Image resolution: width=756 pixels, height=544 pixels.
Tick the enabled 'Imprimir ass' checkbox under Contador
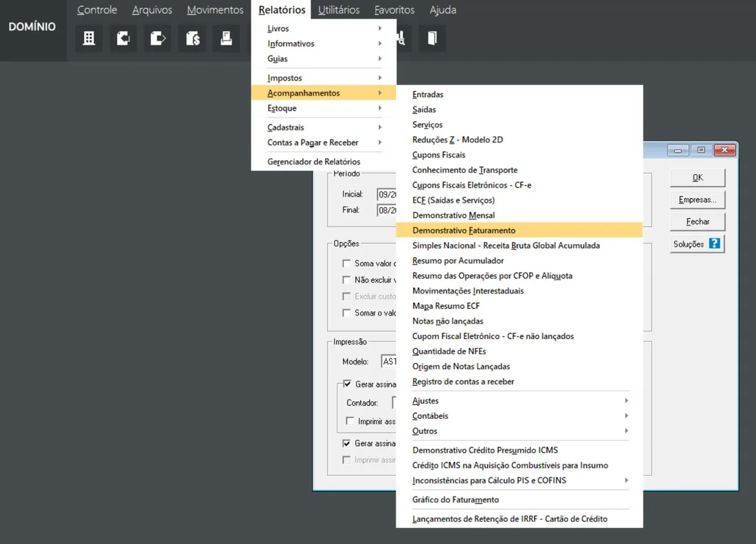350,421
